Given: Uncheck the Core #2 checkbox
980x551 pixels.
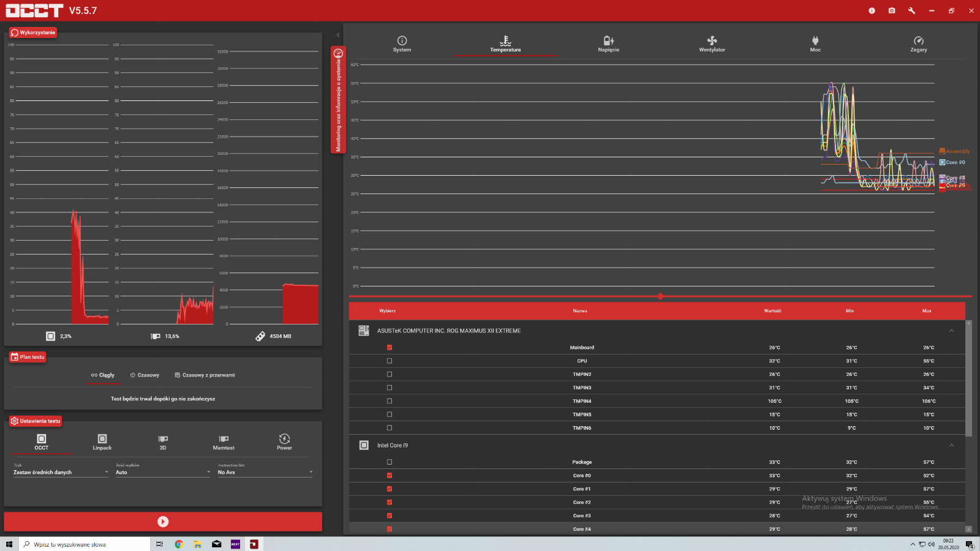Looking at the screenshot, I should 390,502.
